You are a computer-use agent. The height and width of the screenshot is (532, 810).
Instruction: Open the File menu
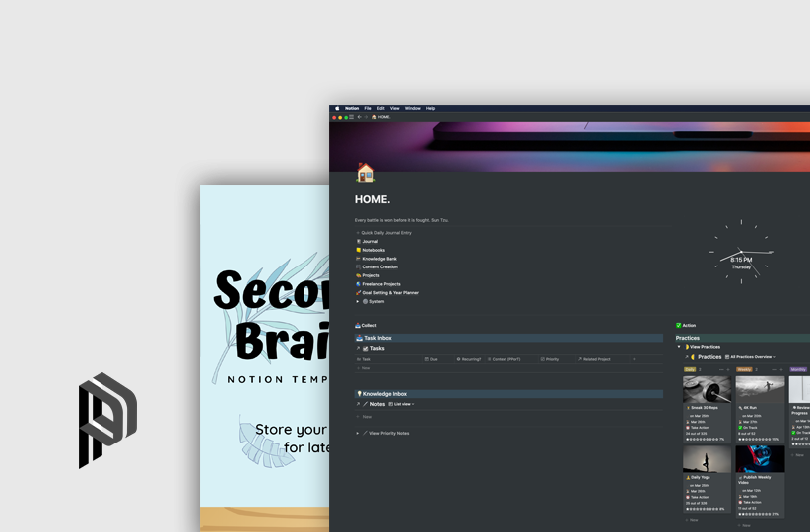(368, 108)
